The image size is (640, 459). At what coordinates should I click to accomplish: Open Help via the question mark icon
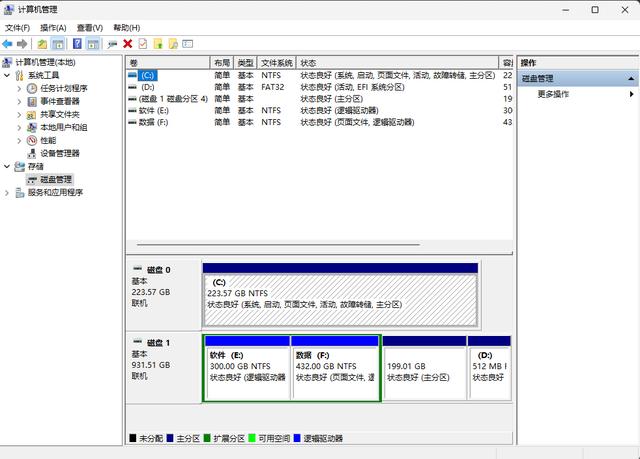[x=77, y=44]
